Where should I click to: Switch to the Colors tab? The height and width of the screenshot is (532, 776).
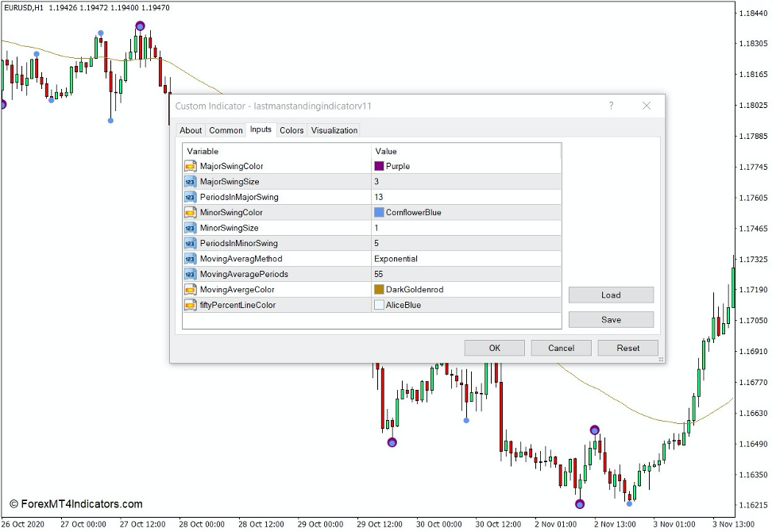(x=291, y=130)
